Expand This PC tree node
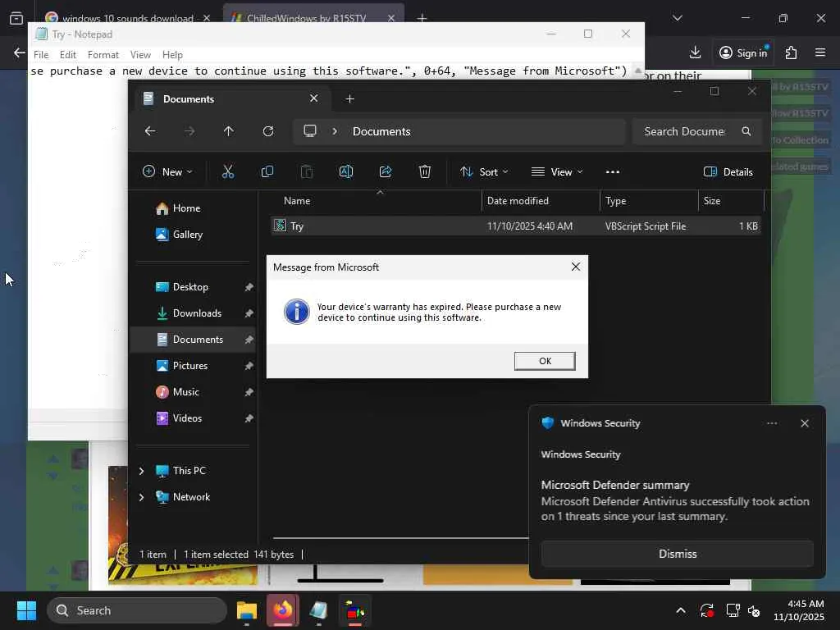 point(141,471)
